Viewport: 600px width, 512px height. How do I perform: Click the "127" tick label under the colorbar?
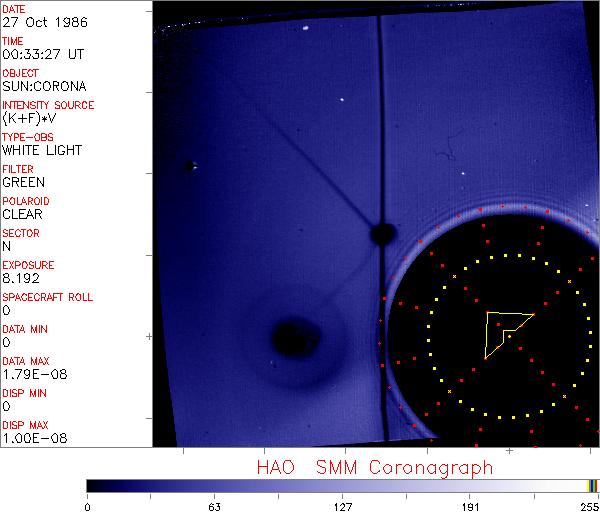(343, 506)
